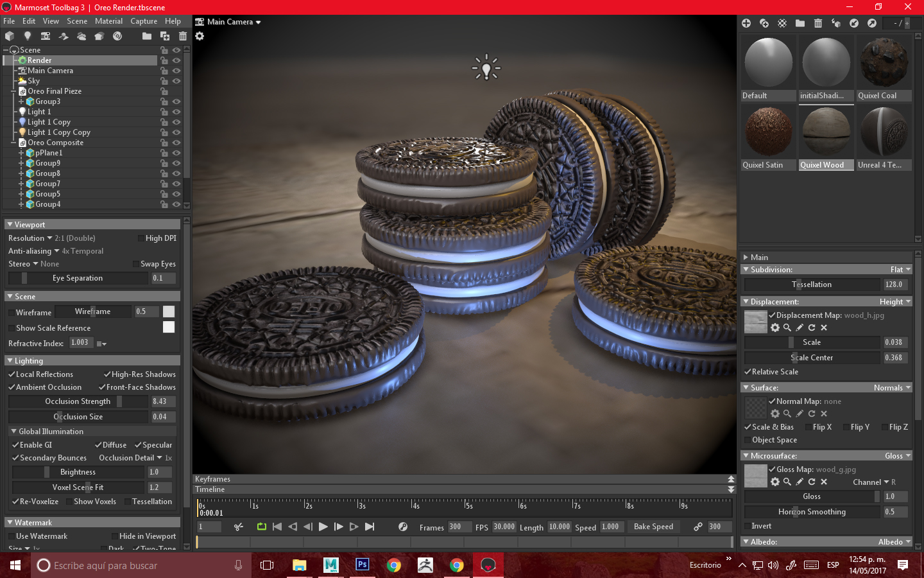Duplicate the selected material
The width and height of the screenshot is (924, 578).
(764, 23)
